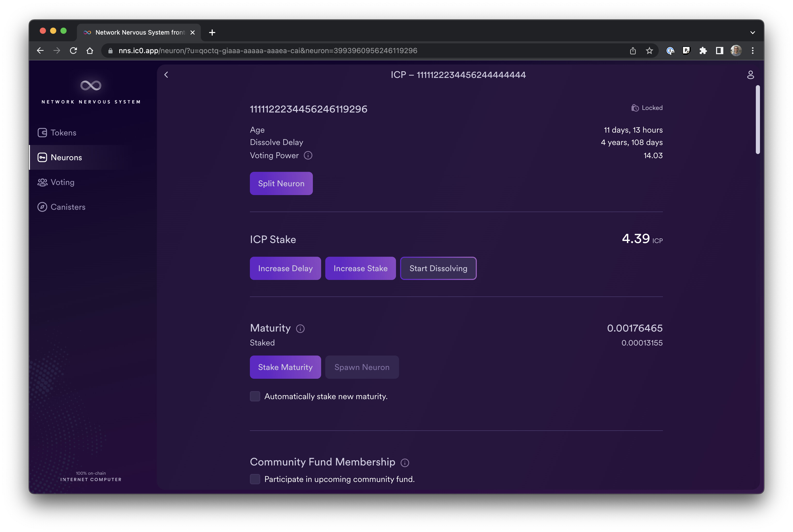Check participate in upcoming community fund

(x=255, y=479)
